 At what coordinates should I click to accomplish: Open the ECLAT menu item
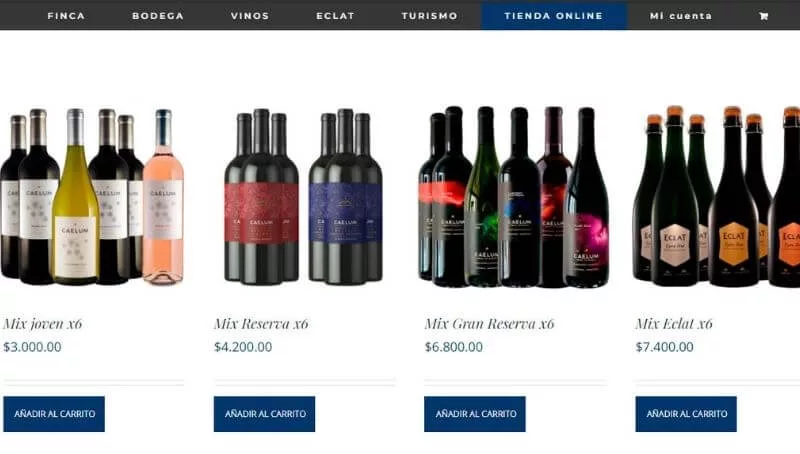335,16
